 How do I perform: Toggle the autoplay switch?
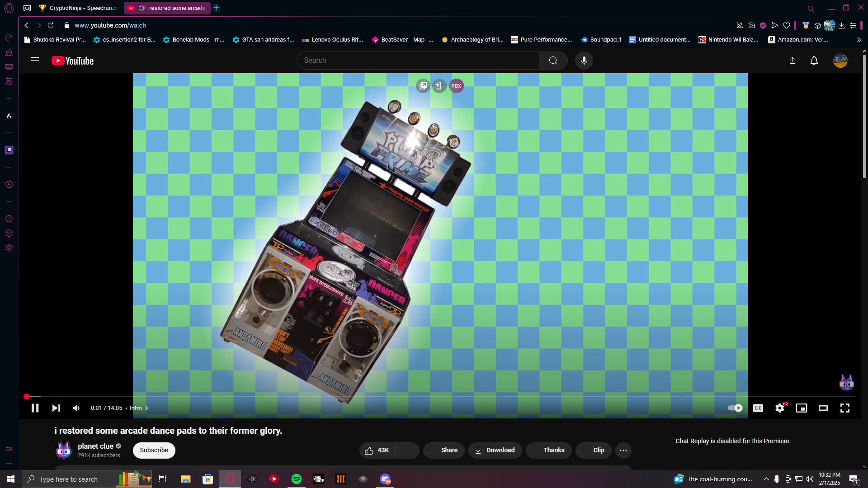coord(735,408)
